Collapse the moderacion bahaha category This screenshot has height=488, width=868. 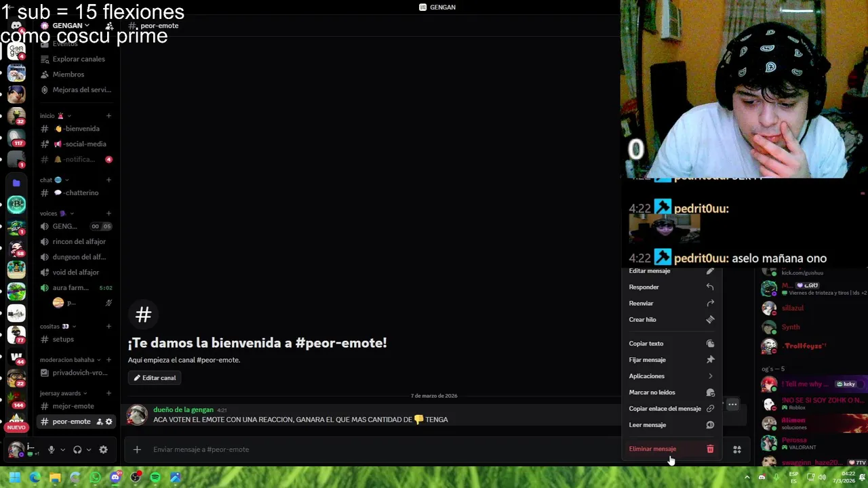click(x=71, y=360)
